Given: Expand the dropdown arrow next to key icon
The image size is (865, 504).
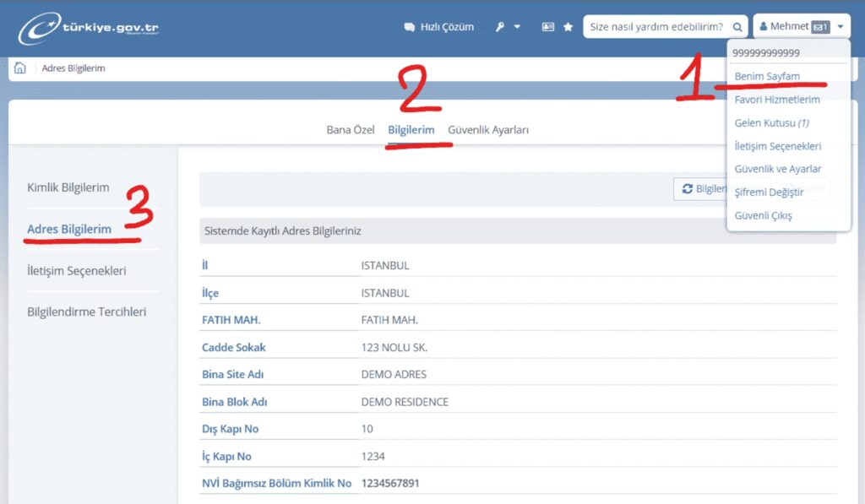Looking at the screenshot, I should 517,27.
